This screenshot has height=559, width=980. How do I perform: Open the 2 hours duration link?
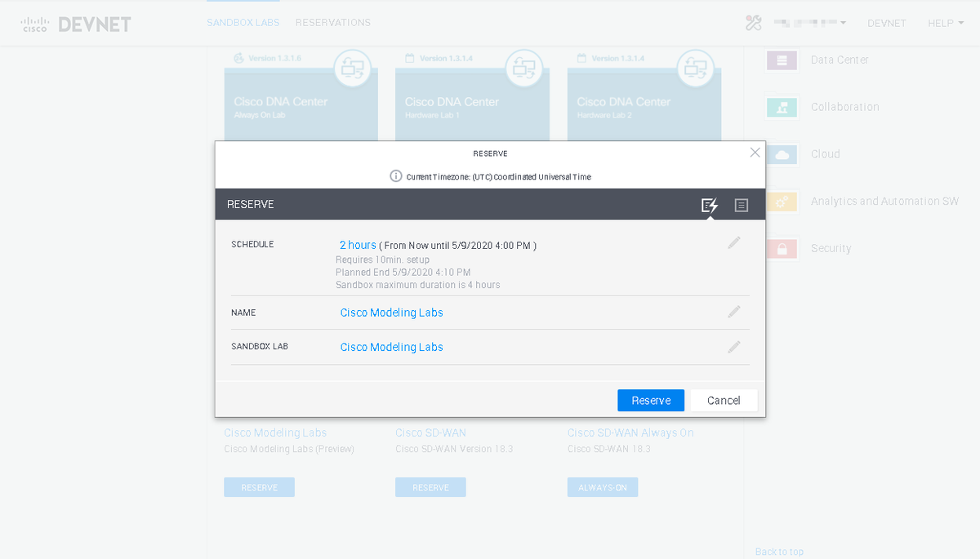point(358,245)
